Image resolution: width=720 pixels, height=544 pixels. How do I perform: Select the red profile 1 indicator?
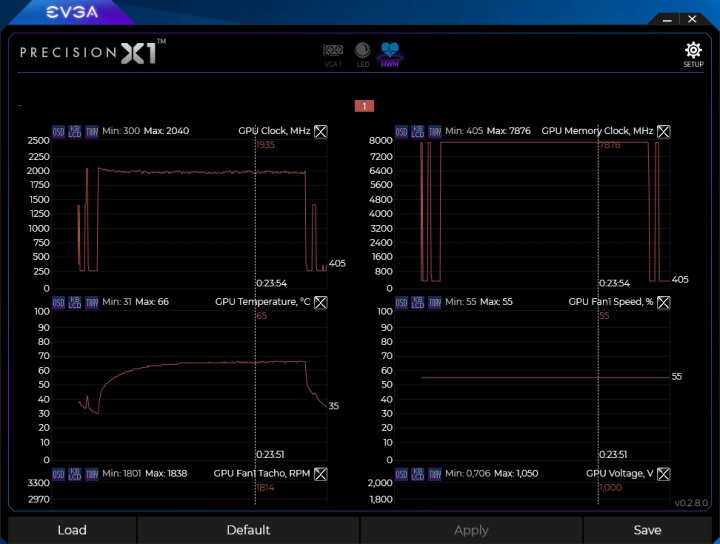click(x=364, y=106)
